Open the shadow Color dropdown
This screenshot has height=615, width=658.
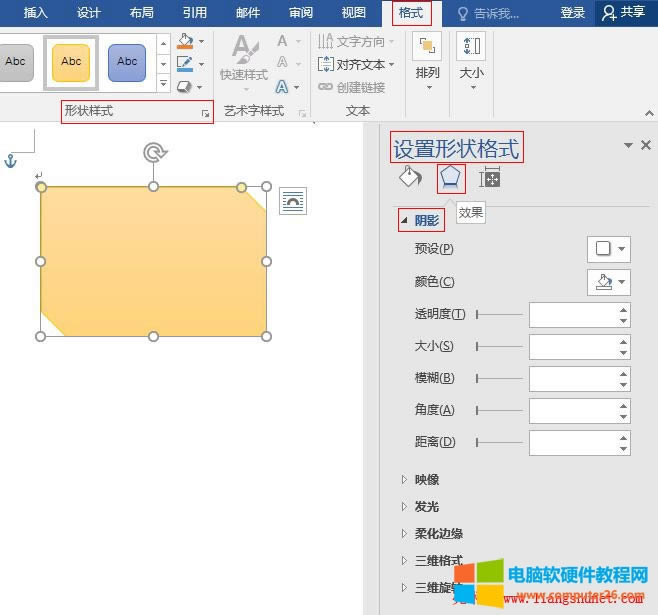pos(608,282)
